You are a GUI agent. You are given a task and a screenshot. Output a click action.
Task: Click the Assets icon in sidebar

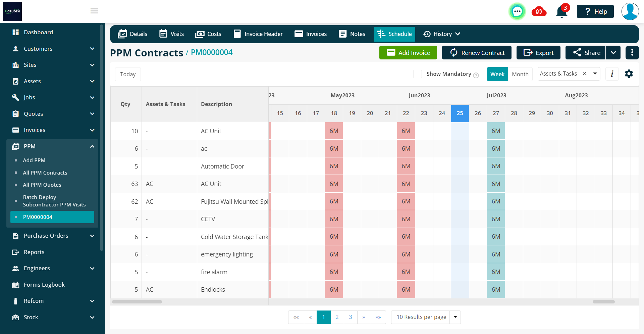[15, 81]
